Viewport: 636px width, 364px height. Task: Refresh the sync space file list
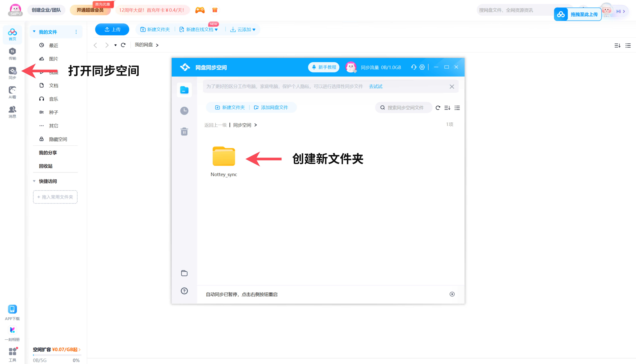(438, 108)
